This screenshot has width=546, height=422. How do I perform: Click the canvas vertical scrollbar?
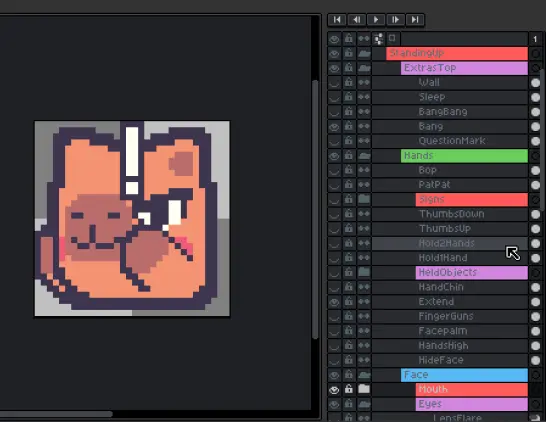(x=315, y=209)
